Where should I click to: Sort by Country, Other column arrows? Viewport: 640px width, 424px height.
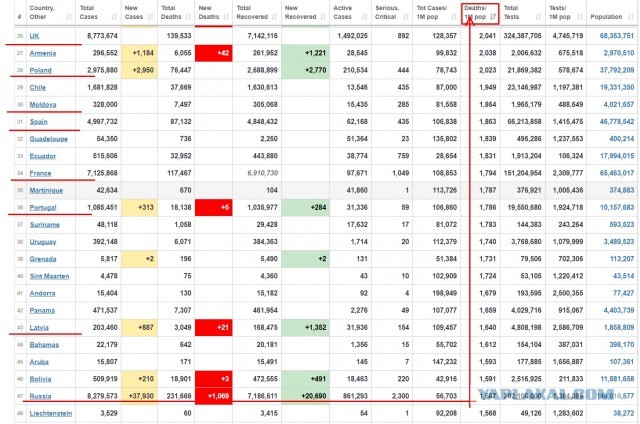click(69, 17)
